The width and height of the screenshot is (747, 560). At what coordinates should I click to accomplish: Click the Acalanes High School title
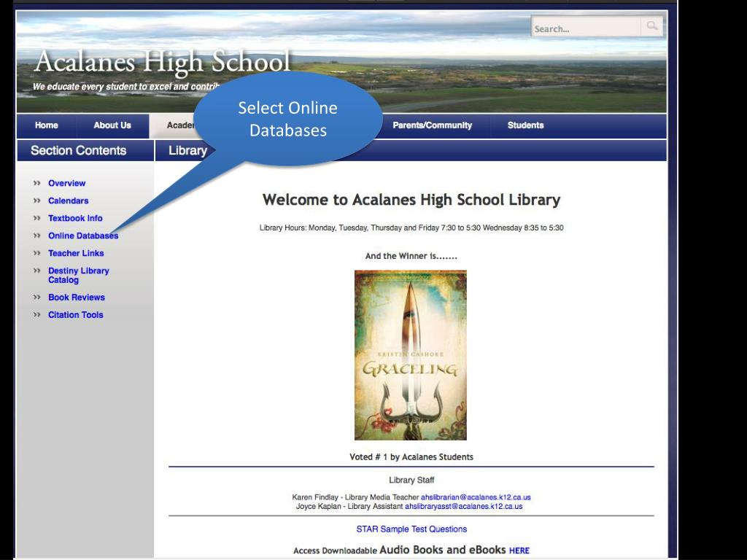162,62
